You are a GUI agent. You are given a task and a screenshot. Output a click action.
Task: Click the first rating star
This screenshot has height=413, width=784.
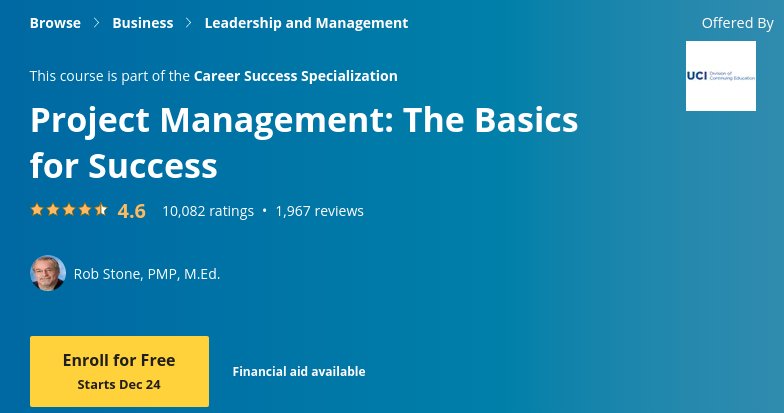tap(37, 210)
